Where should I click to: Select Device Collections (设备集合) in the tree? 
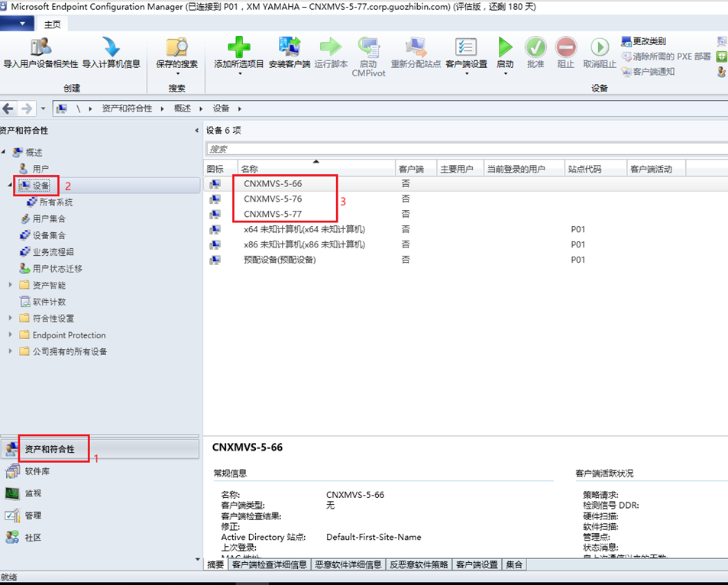(x=49, y=235)
